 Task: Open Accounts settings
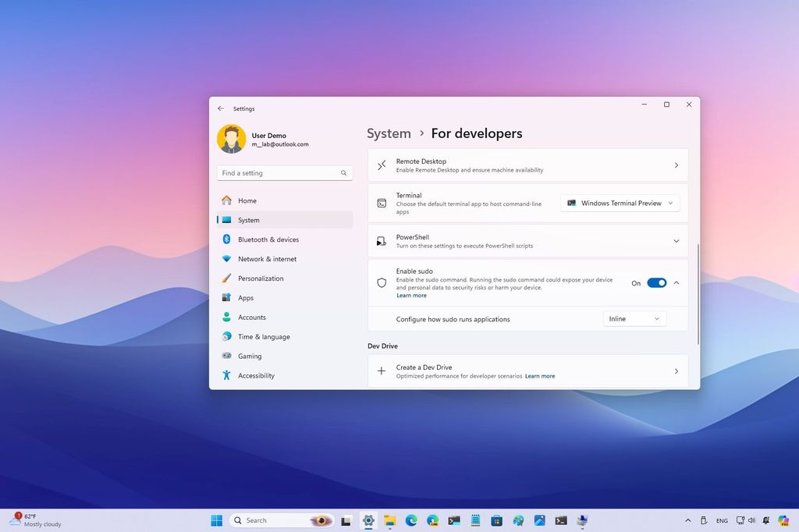tap(253, 317)
